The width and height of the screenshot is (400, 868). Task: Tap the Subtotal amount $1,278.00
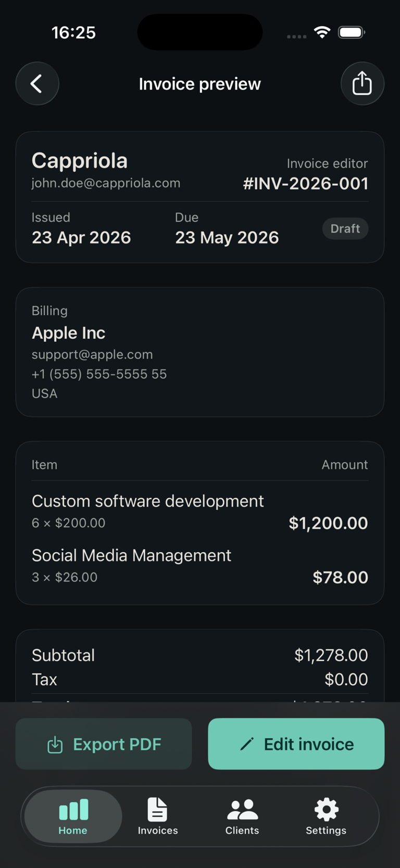click(331, 655)
